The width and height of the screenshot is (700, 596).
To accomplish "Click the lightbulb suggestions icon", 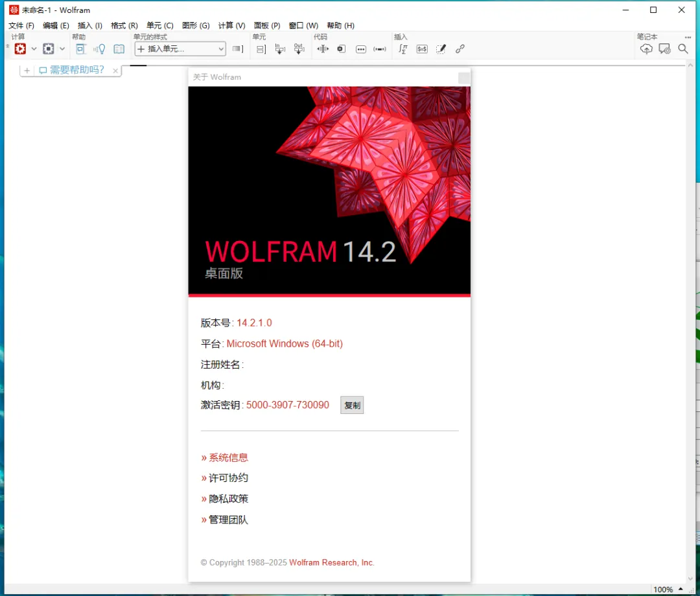I will [100, 49].
